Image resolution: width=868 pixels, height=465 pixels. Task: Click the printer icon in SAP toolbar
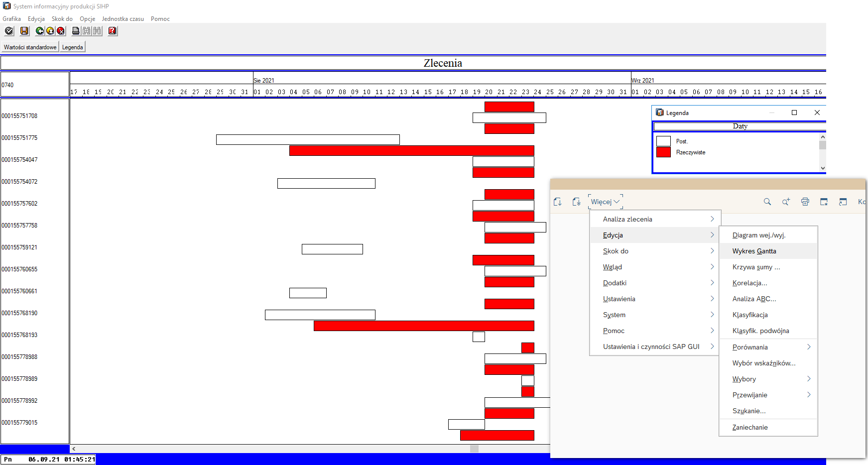tap(805, 202)
